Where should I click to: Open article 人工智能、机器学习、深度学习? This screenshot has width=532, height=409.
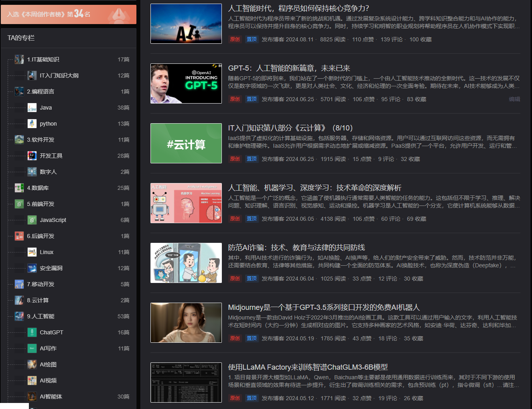tap(315, 188)
